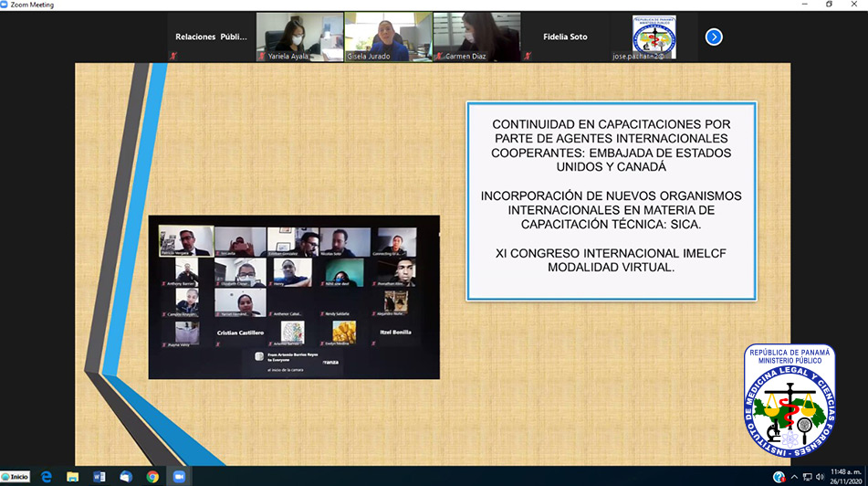The height and width of the screenshot is (486, 868).
Task: Click the date 26/11/2020 in the taskbar
Action: (x=845, y=481)
